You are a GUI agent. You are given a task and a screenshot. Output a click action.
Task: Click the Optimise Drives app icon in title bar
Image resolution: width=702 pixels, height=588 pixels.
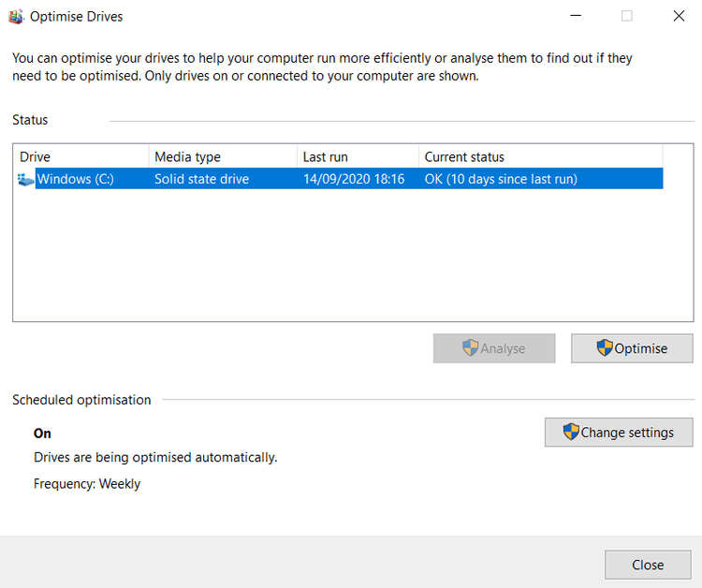coord(16,17)
